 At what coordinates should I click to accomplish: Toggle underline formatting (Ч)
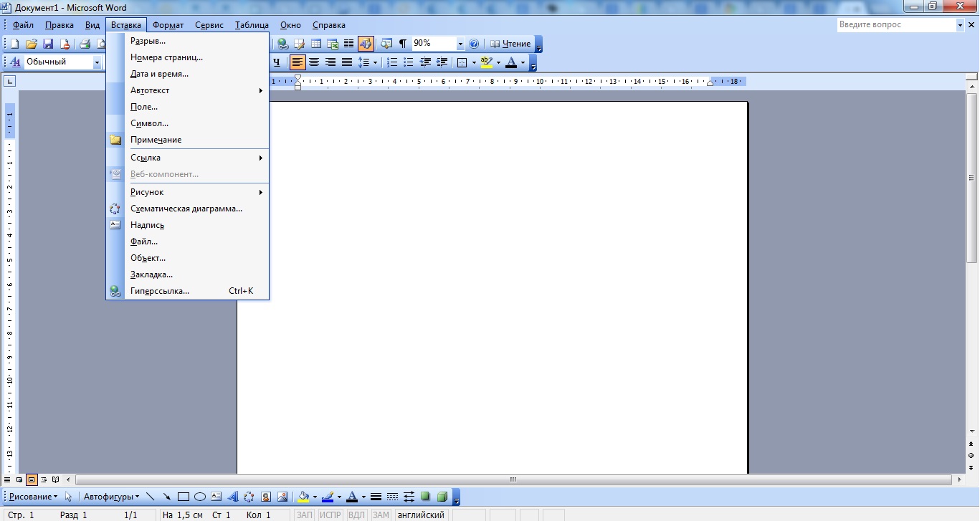point(277,62)
